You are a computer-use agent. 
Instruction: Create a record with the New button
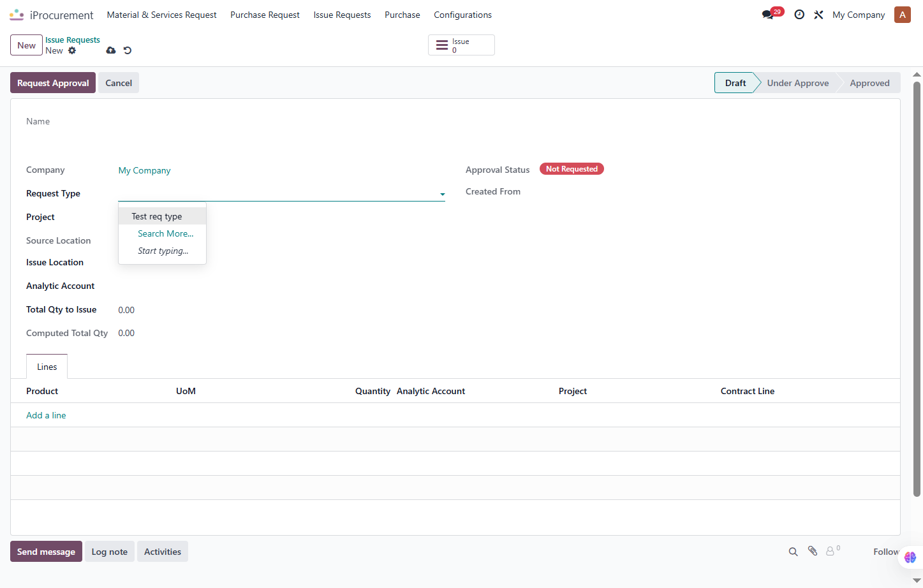(x=26, y=45)
